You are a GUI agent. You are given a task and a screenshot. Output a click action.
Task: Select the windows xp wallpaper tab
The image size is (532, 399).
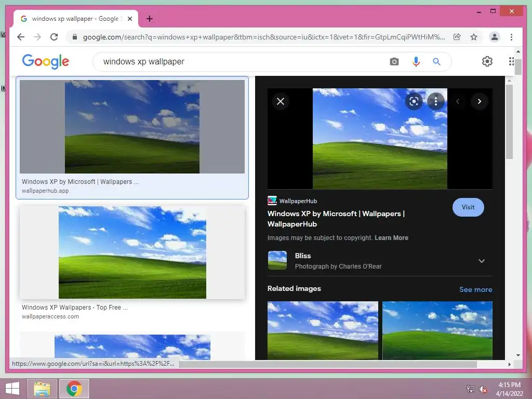point(76,19)
